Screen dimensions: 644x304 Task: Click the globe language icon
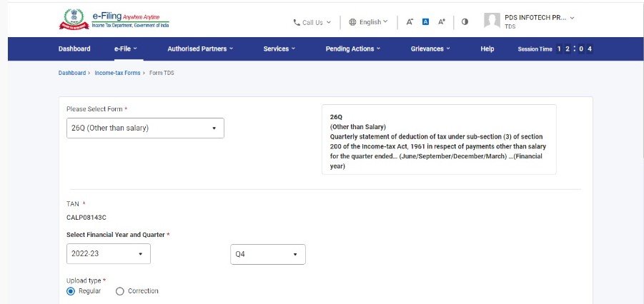pyautogui.click(x=352, y=22)
